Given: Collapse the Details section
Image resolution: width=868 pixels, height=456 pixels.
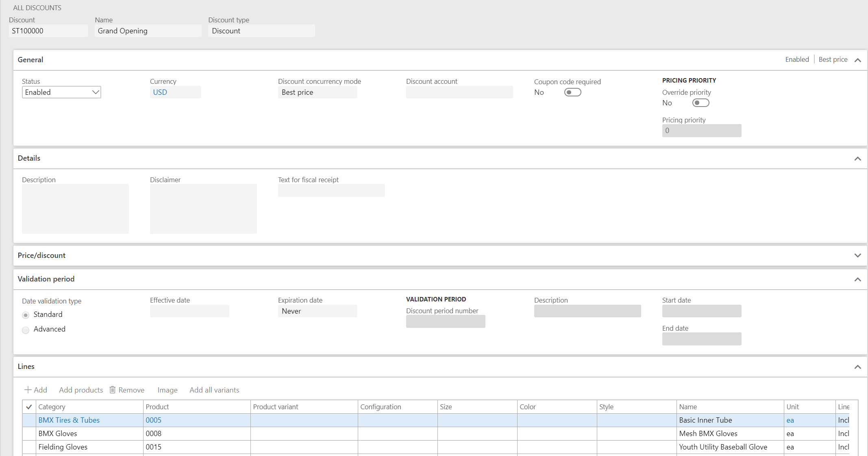Looking at the screenshot, I should coord(857,159).
